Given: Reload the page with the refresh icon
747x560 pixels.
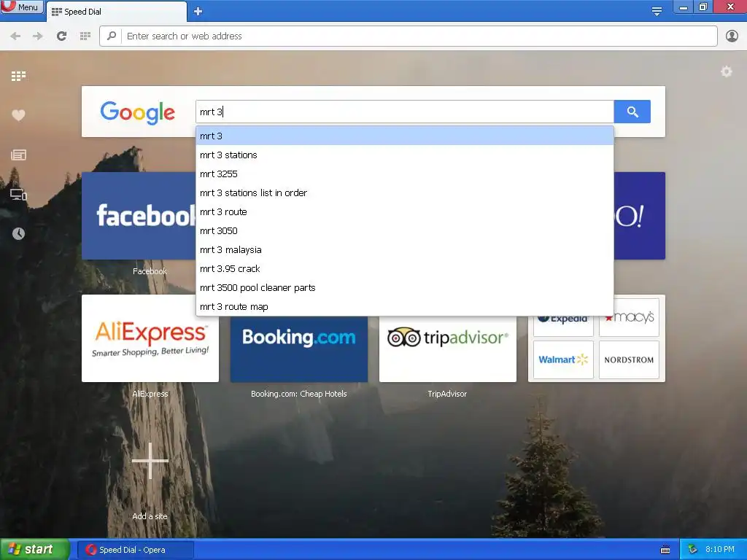Looking at the screenshot, I should tap(61, 36).
